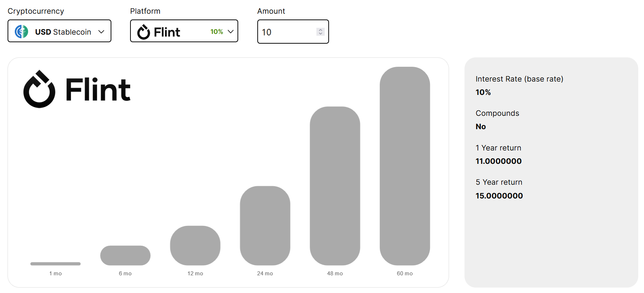The image size is (644, 293).
Task: Click the Flint logo icon in Platform selector
Action: [143, 32]
